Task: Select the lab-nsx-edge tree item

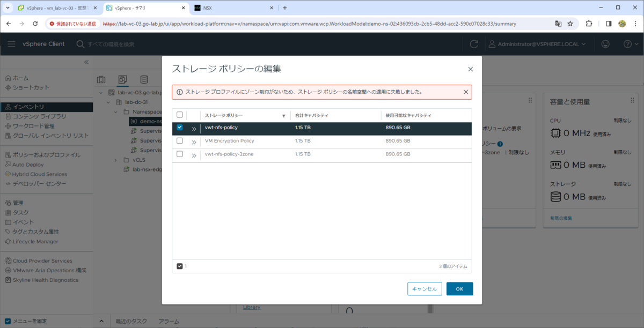Action: click(142, 170)
